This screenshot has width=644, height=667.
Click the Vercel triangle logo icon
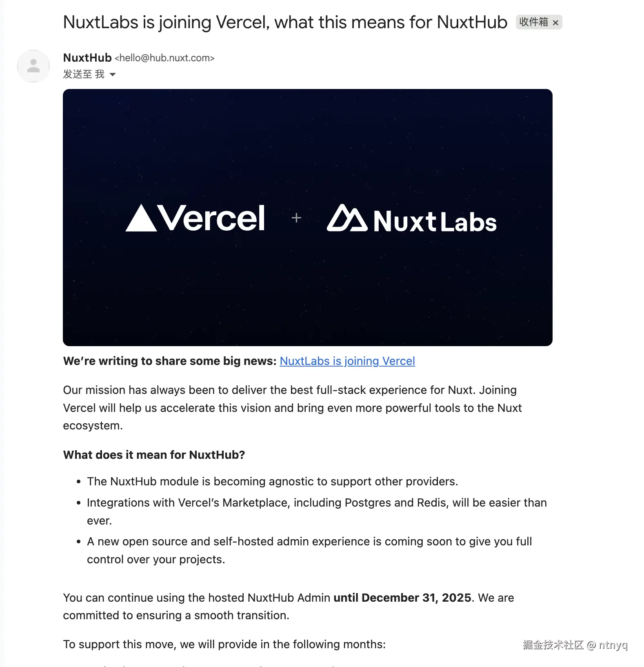point(141,218)
